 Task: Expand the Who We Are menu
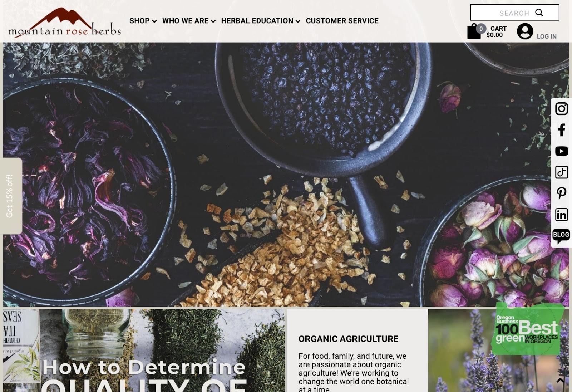189,21
